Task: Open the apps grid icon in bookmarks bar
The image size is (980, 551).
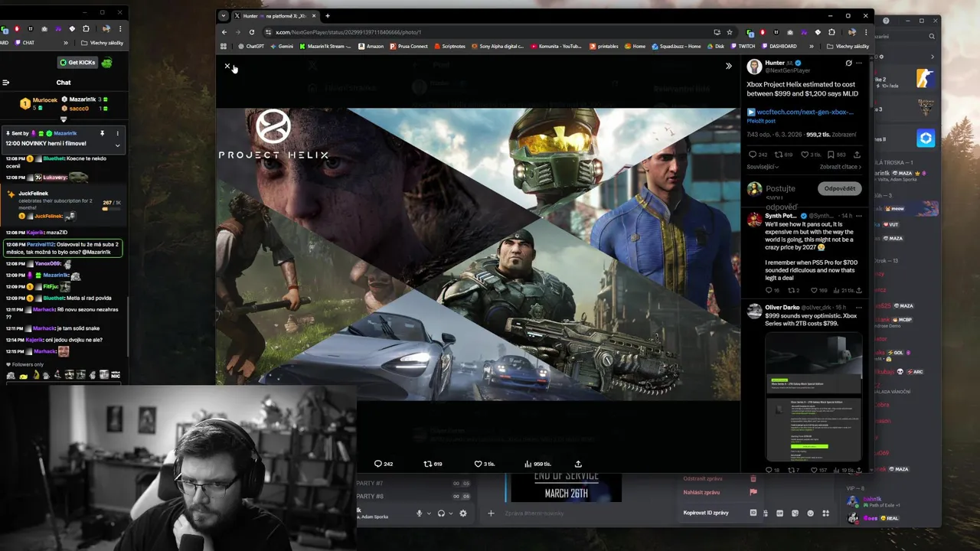Action: coord(224,46)
